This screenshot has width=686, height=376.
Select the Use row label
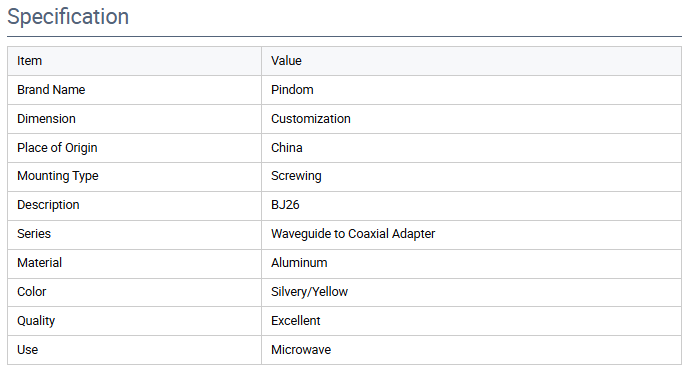(x=27, y=350)
